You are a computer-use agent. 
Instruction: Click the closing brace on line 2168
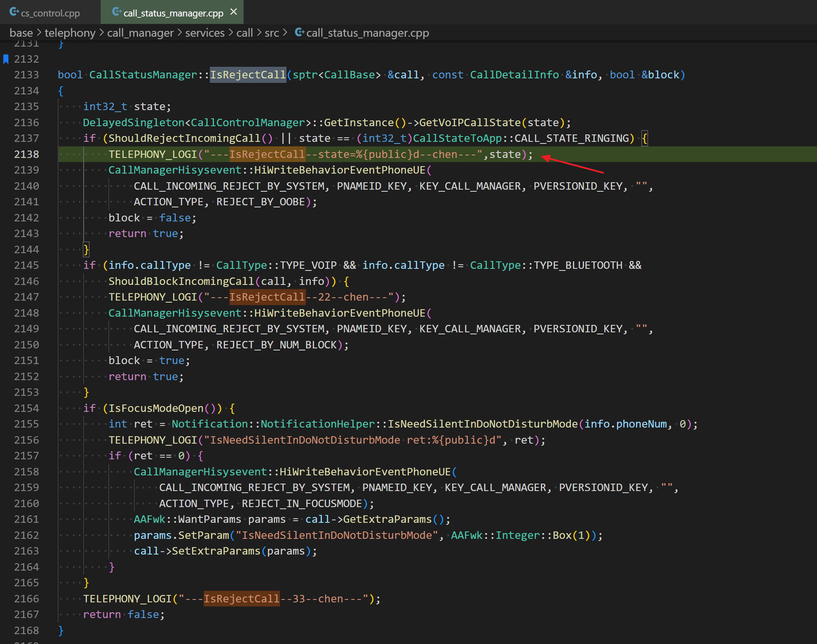61,630
